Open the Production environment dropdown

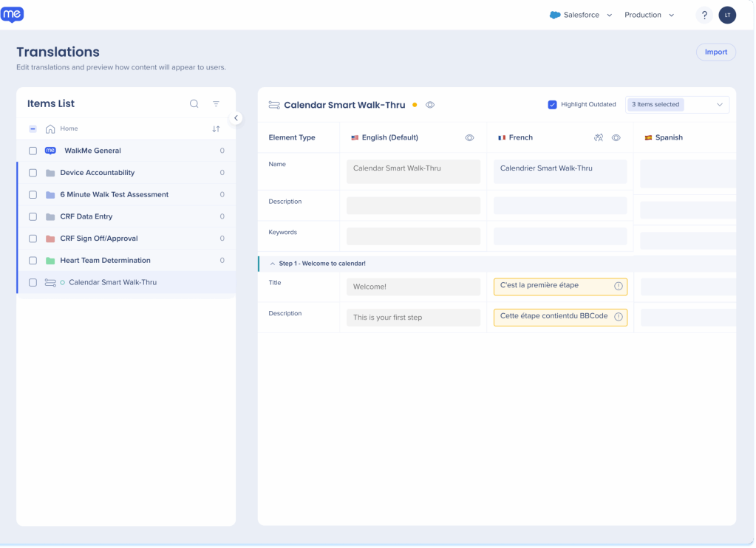(x=649, y=16)
